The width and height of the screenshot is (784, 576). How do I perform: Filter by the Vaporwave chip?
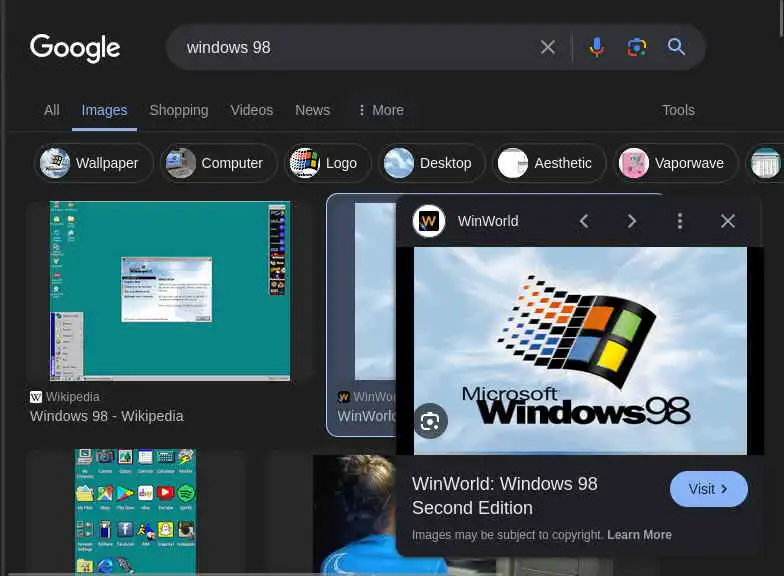pyautogui.click(x=676, y=163)
